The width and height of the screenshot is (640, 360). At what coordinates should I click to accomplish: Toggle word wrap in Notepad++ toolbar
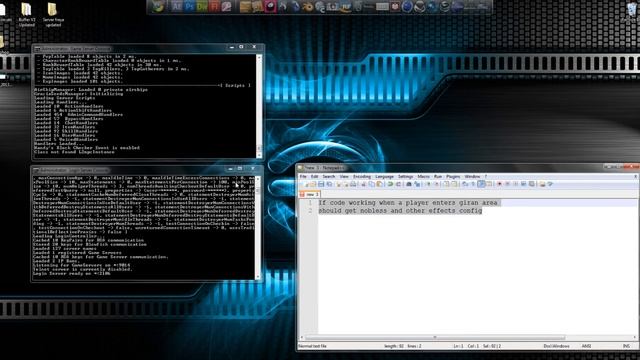click(x=464, y=184)
